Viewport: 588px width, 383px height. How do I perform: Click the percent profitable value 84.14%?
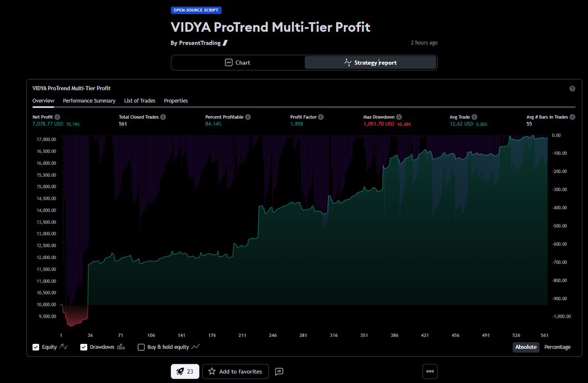coord(214,124)
